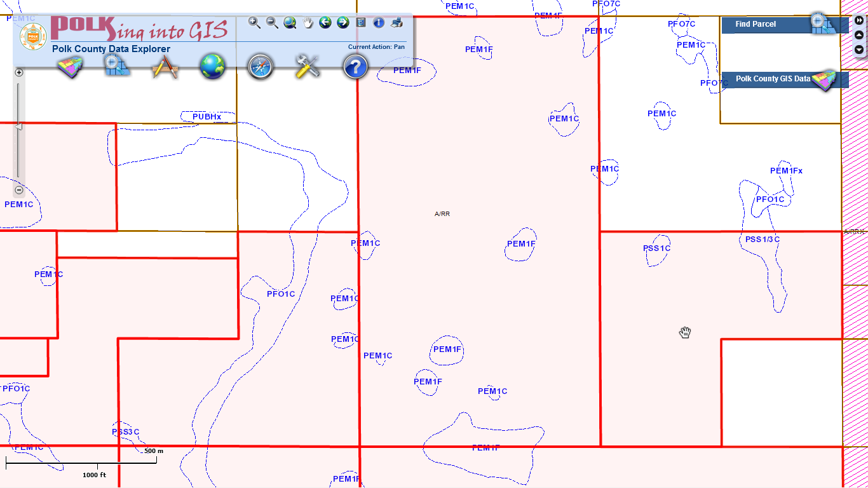Go to next map extent arrow

343,23
